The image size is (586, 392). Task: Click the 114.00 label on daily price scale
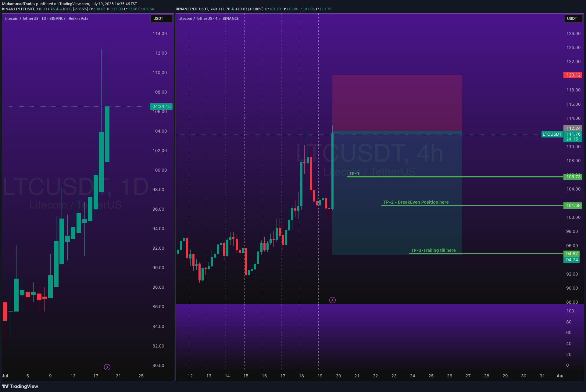(x=160, y=34)
